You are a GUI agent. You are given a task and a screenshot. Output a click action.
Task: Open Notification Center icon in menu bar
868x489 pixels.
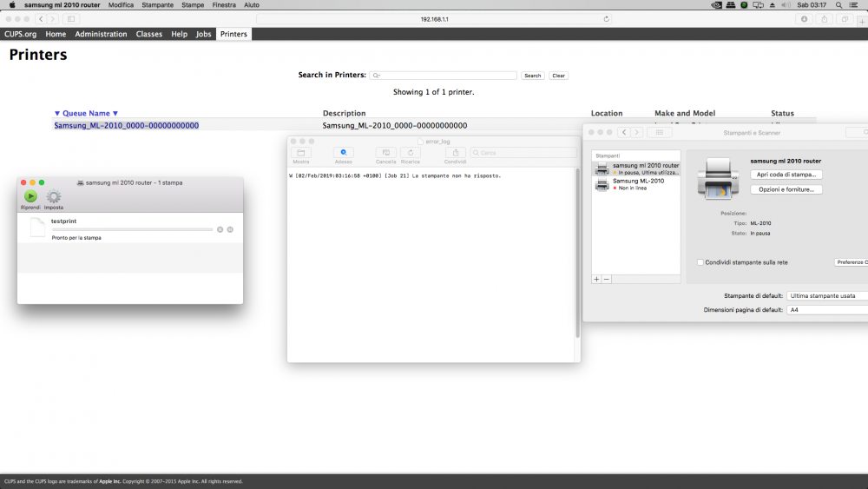coord(854,5)
